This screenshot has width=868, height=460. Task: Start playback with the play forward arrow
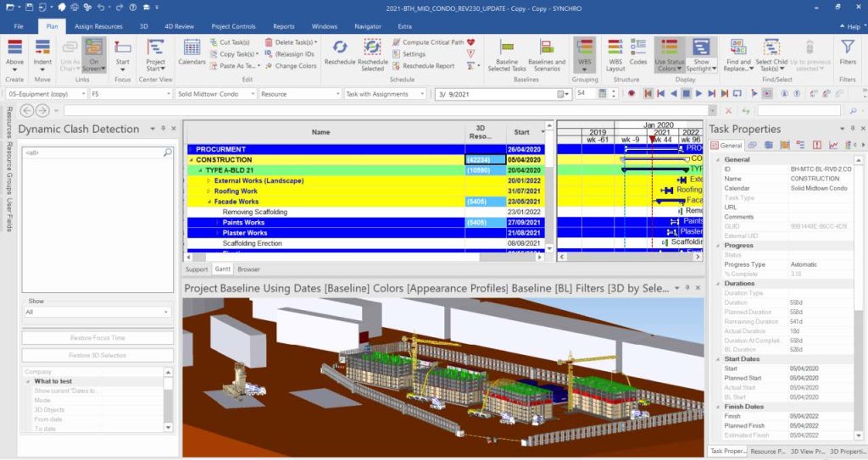point(698,93)
